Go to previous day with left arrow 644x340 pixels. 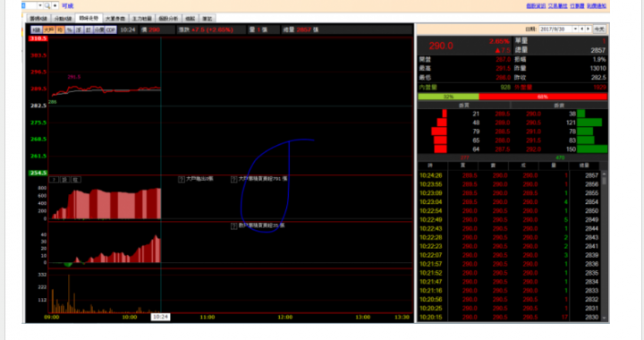click(582, 30)
